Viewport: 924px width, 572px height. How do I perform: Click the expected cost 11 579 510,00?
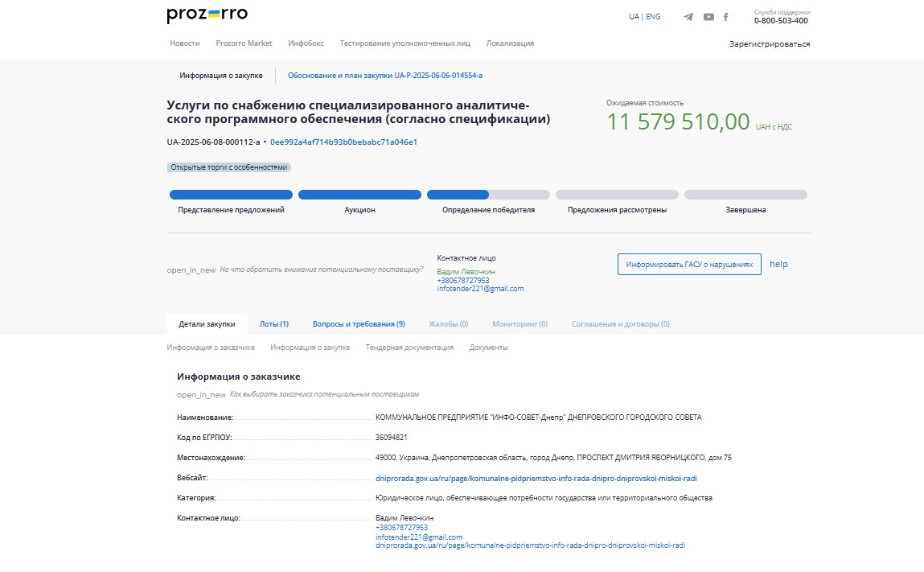[678, 122]
